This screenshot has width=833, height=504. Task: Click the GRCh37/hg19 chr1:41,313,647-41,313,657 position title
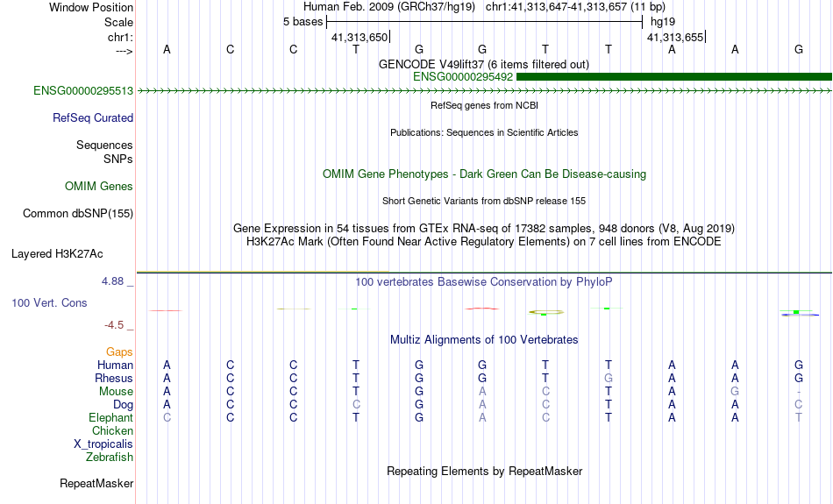(x=484, y=7)
